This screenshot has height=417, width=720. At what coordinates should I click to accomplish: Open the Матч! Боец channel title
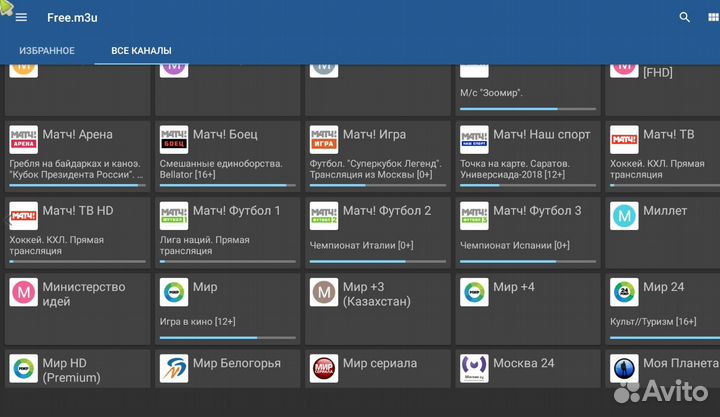pyautogui.click(x=225, y=135)
